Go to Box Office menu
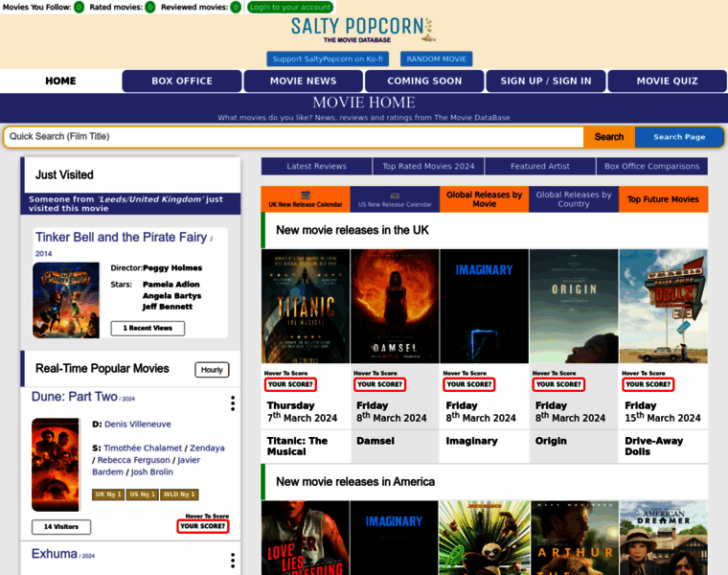This screenshot has width=728, height=575. [182, 80]
